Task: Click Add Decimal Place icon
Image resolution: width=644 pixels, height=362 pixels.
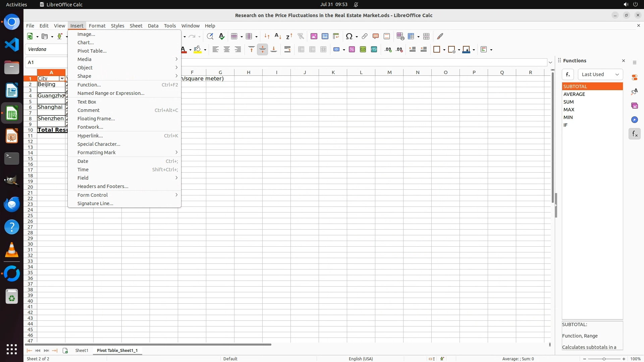Action: click(x=388, y=50)
